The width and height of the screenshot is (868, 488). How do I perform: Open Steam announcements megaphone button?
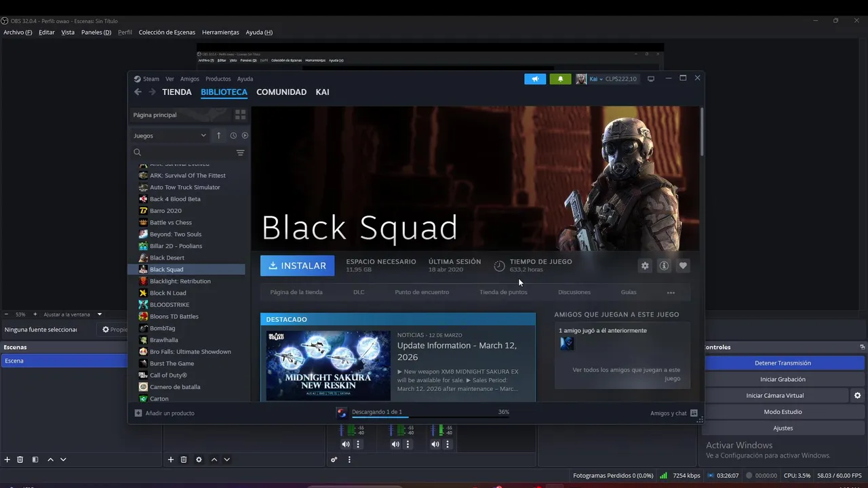pyautogui.click(x=535, y=79)
